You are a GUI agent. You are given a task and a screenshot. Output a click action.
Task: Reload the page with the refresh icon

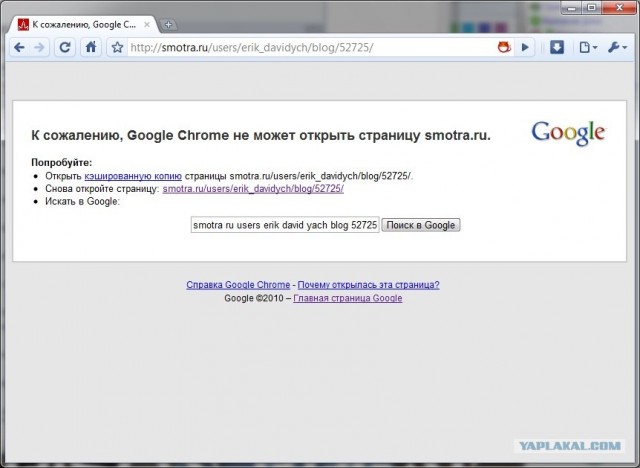pyautogui.click(x=65, y=48)
